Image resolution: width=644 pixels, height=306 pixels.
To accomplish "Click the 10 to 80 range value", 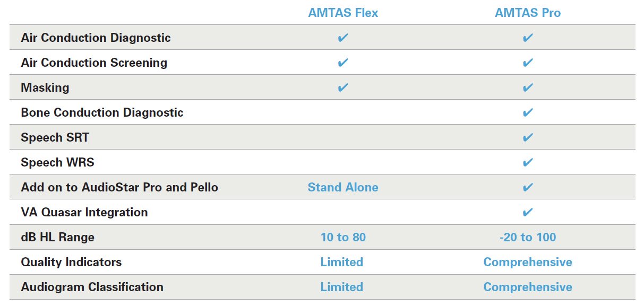I will (x=343, y=237).
